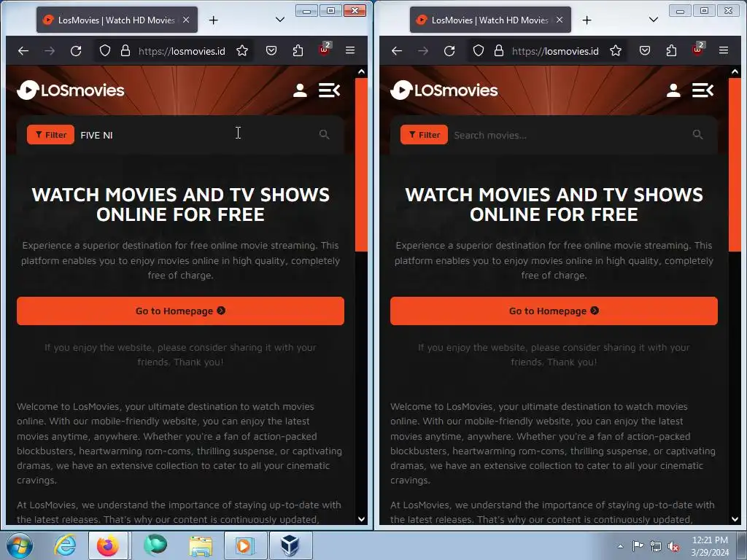Focus the Search movies field in right window
This screenshot has width=747, height=560.
(569, 135)
